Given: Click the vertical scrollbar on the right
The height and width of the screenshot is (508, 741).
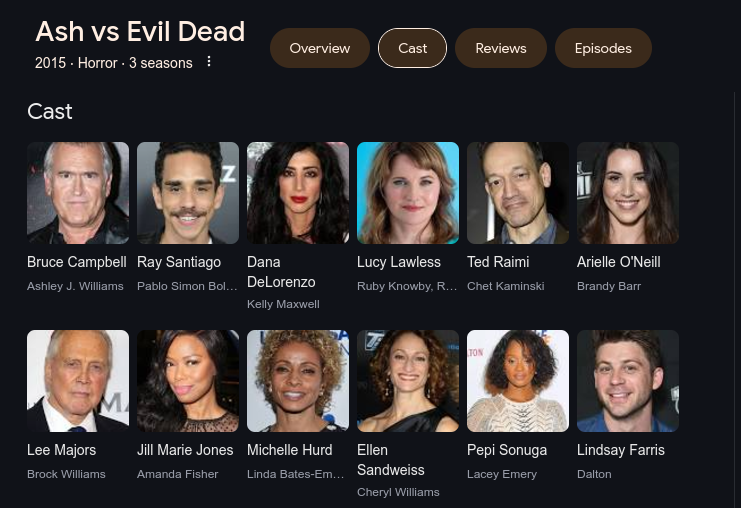Looking at the screenshot, I should pyautogui.click(x=735, y=300).
